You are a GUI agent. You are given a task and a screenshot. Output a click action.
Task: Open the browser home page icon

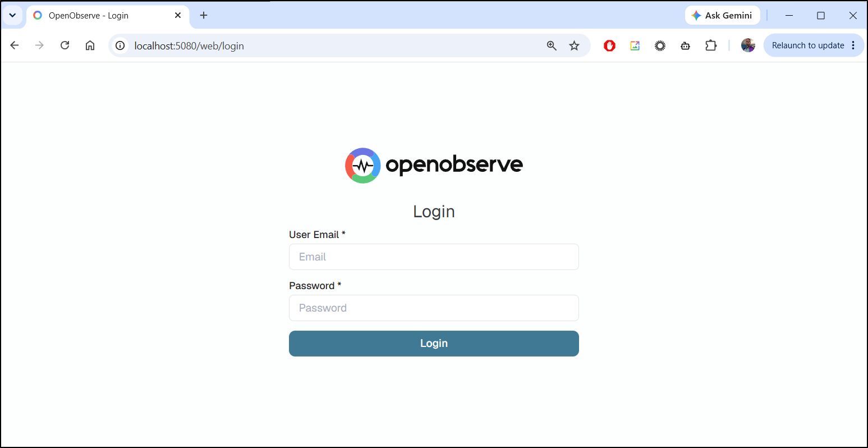90,45
